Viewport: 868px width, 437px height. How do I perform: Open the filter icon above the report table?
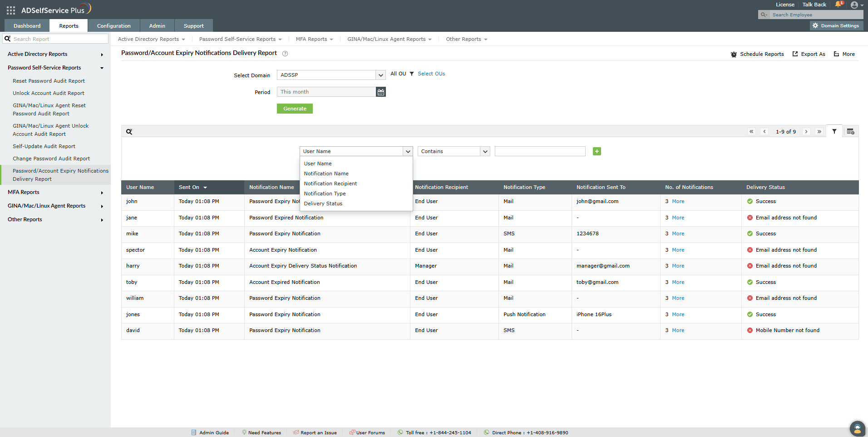[834, 131]
